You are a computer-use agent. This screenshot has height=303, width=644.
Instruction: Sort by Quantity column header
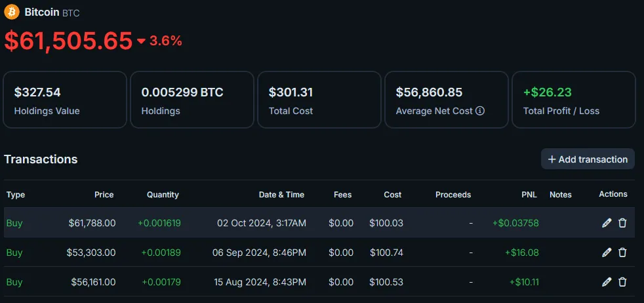tap(163, 195)
